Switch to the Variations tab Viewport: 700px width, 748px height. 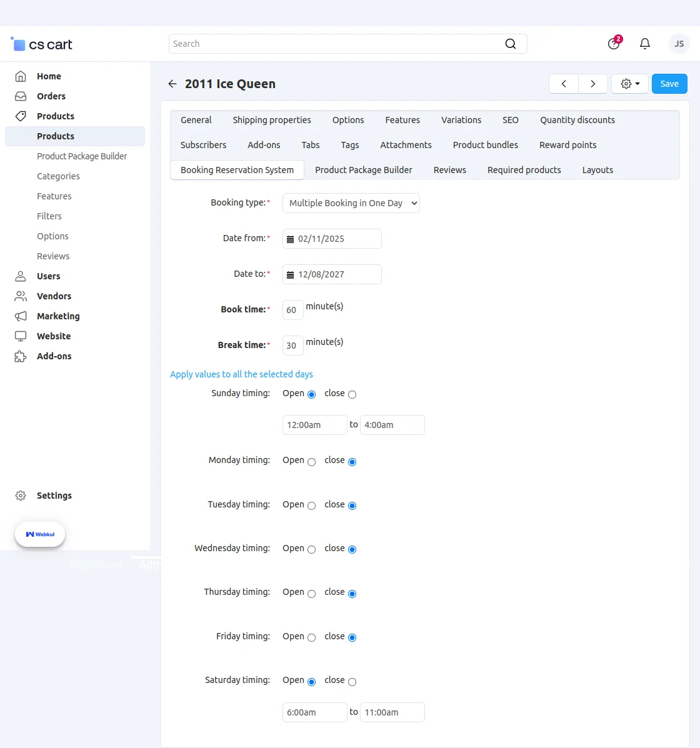pyautogui.click(x=461, y=119)
